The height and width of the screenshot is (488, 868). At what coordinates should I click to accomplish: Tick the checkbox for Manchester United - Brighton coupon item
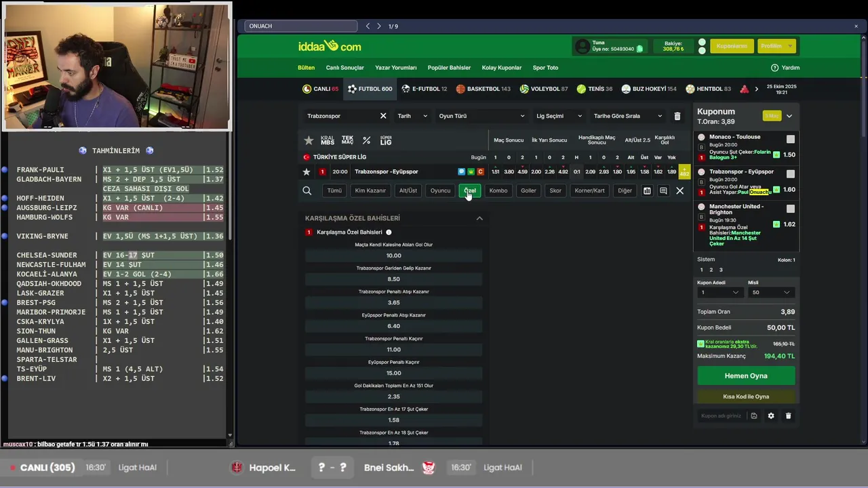pos(791,209)
